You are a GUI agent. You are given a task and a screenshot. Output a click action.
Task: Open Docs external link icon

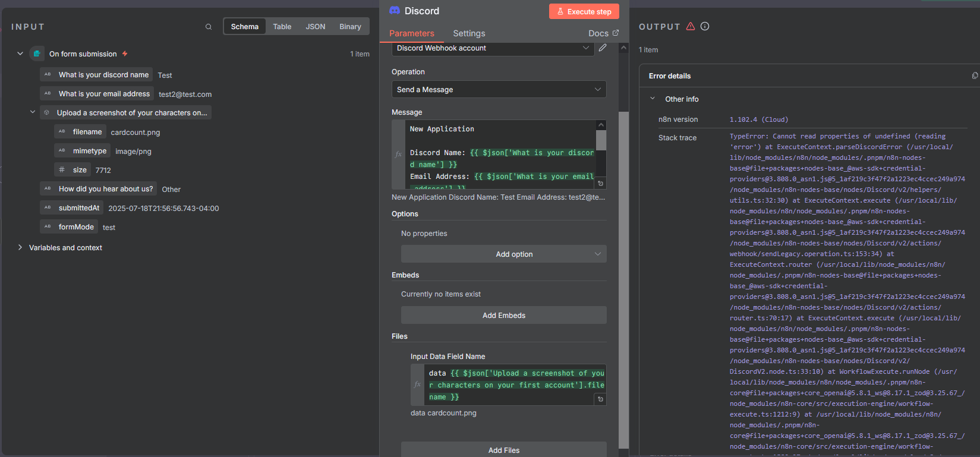click(x=616, y=33)
